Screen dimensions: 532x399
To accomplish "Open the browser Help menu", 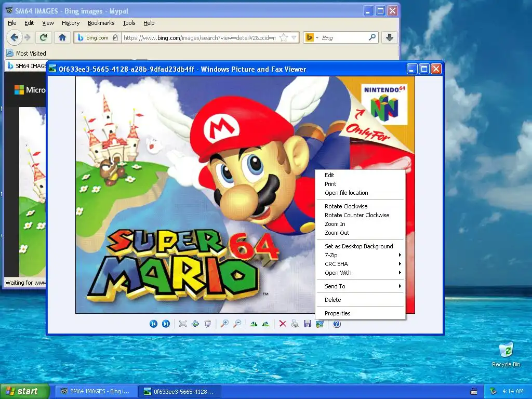I will pyautogui.click(x=149, y=23).
